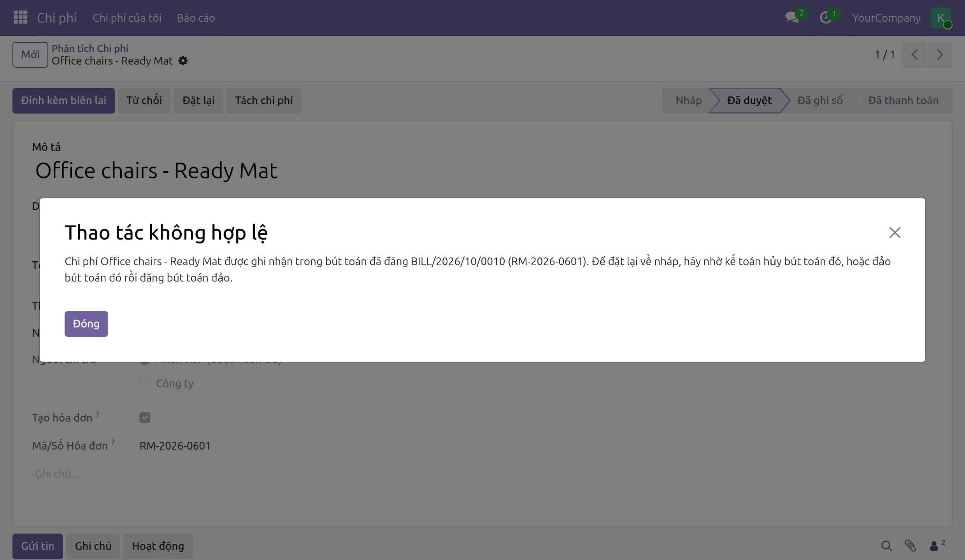This screenshot has width=965, height=560.
Task: Click the Ghi chú notes field
Action: 482,474
